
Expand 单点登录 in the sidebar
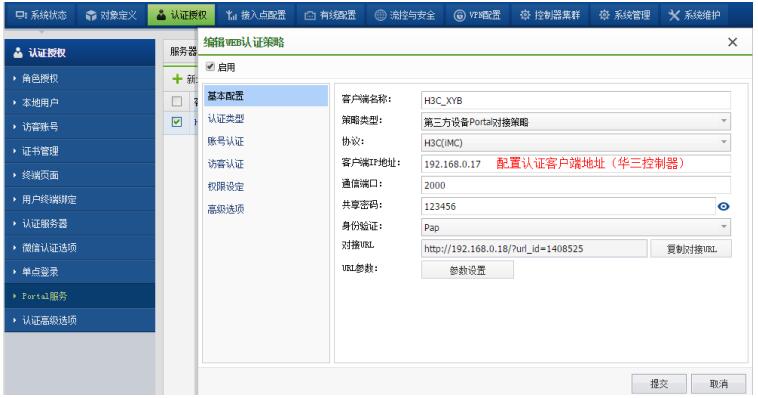(x=80, y=272)
